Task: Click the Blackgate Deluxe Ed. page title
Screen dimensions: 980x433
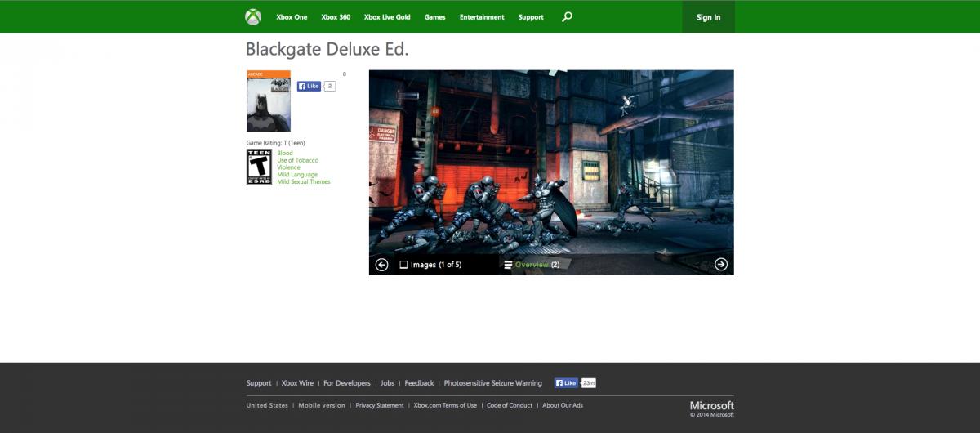Action: coord(327,49)
